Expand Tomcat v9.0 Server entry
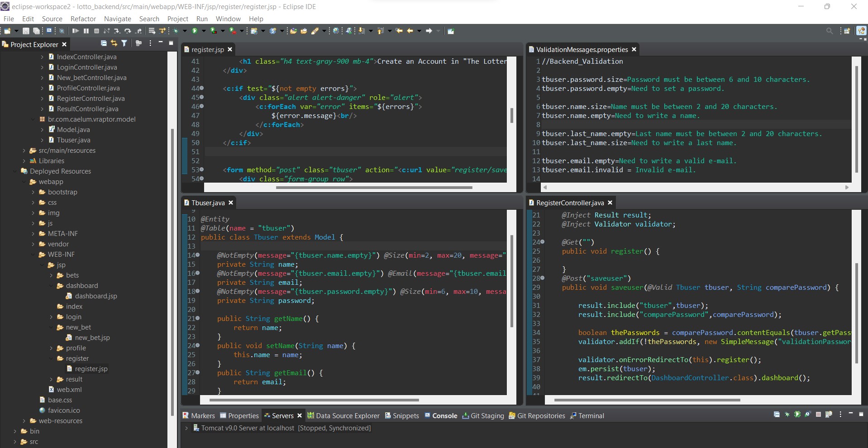Viewport: 868px width, 448px height. point(187,428)
